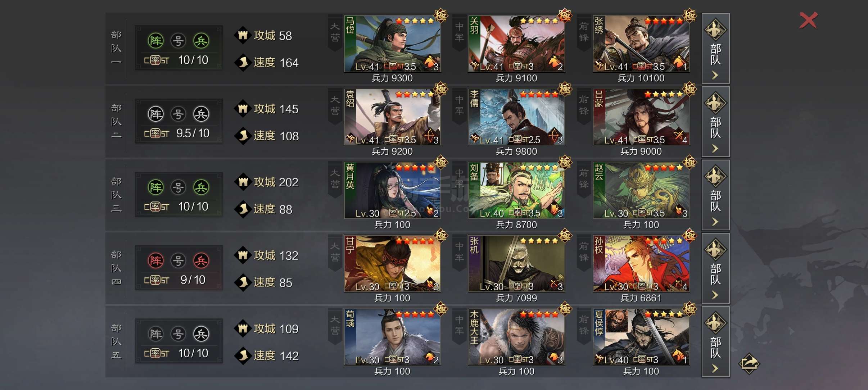Viewport: 868px width, 390px height.
Task: Expand the 部队 button for the fifth squad
Action: (x=715, y=342)
